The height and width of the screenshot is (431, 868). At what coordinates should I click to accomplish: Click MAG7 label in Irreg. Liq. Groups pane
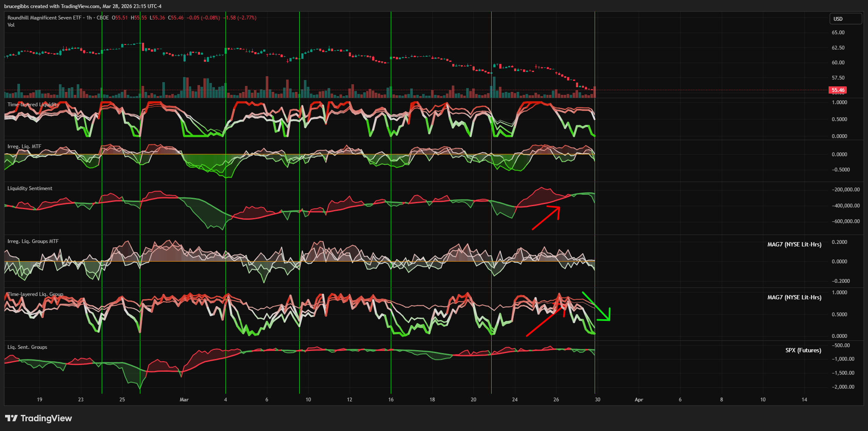[794, 244]
